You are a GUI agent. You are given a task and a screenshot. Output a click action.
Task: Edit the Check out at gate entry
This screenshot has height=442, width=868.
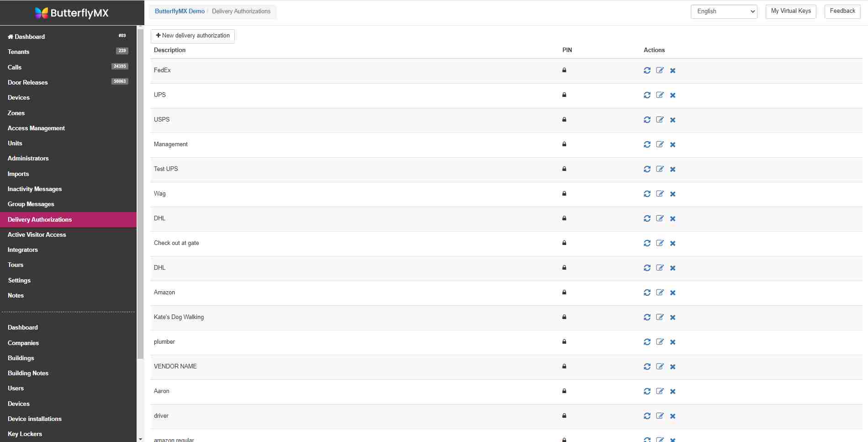[660, 243]
